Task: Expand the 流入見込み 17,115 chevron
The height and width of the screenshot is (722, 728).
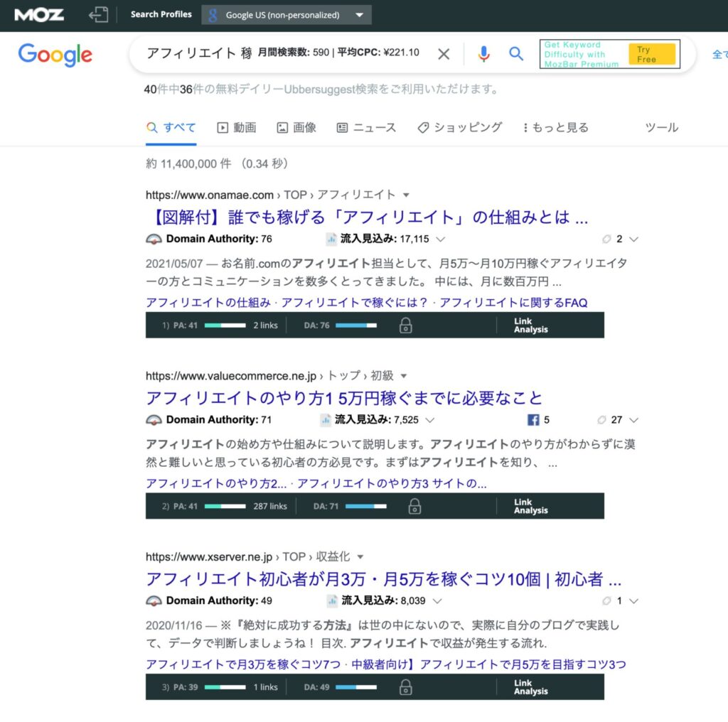Action: click(x=441, y=239)
